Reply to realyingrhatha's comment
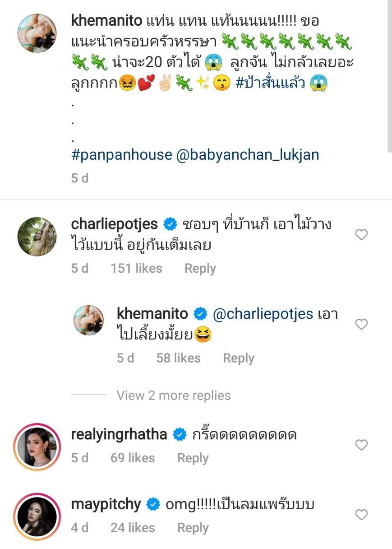This screenshot has height=549, width=392. [x=193, y=458]
